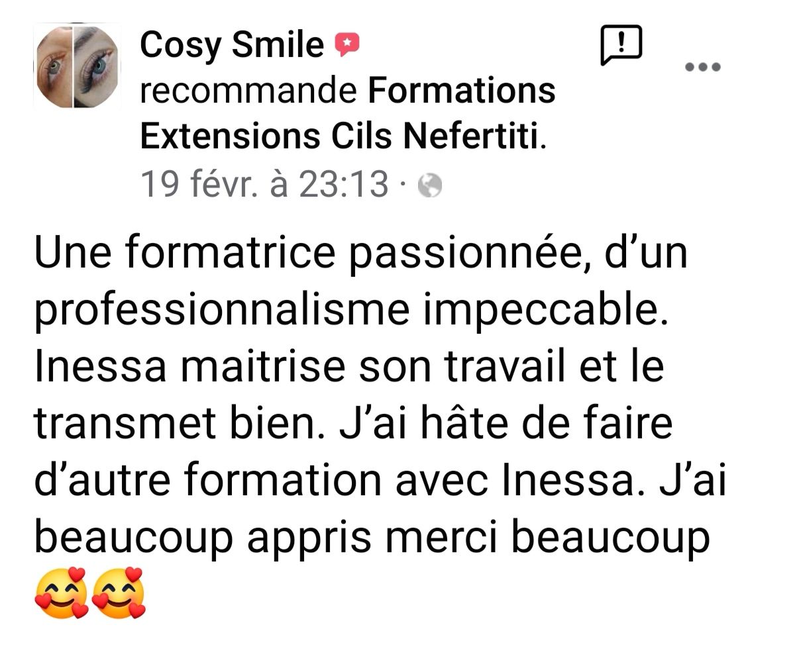This screenshot has width=795, height=672.
Task: Open the Cosy Smile profile name link
Action: pyautogui.click(x=233, y=46)
